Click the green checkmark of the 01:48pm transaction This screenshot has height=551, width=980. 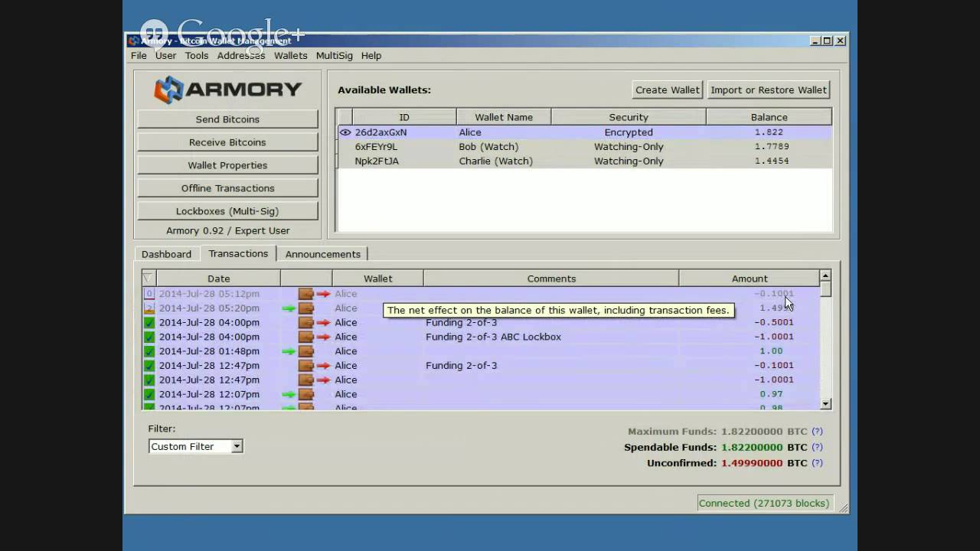[149, 351]
